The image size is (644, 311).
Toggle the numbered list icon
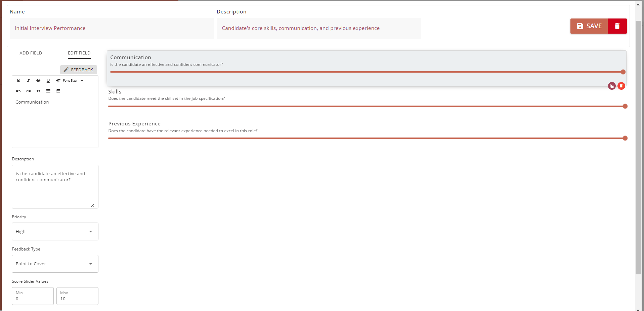[58, 91]
